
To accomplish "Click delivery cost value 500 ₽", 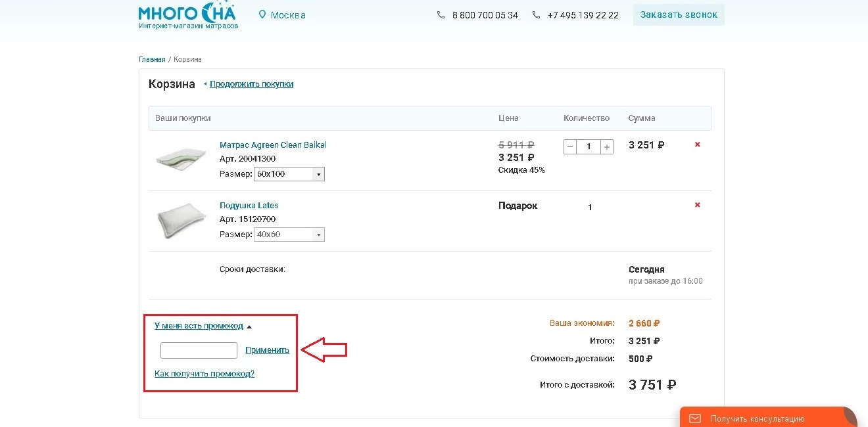I will coord(640,359).
